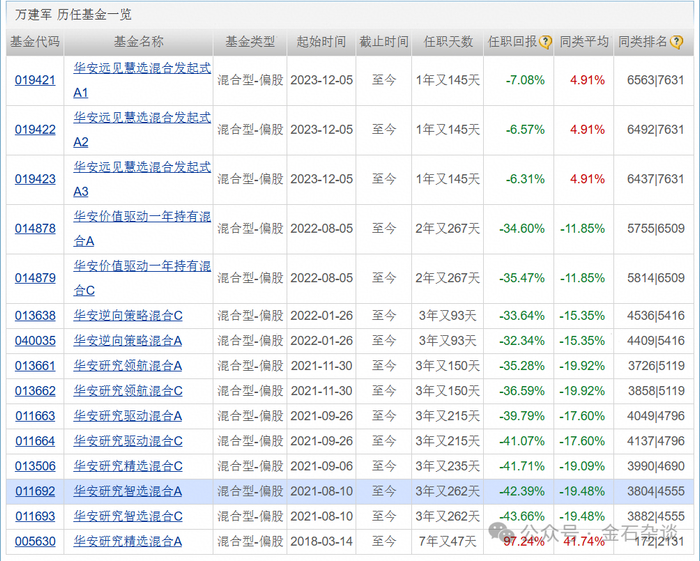Open fund code 019421 link

[35, 80]
